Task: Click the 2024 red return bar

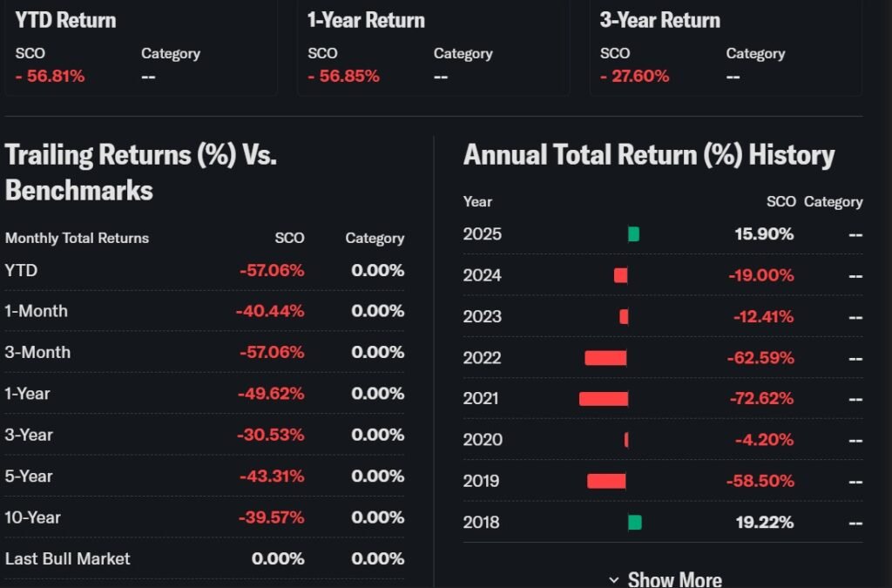Action: pos(620,275)
